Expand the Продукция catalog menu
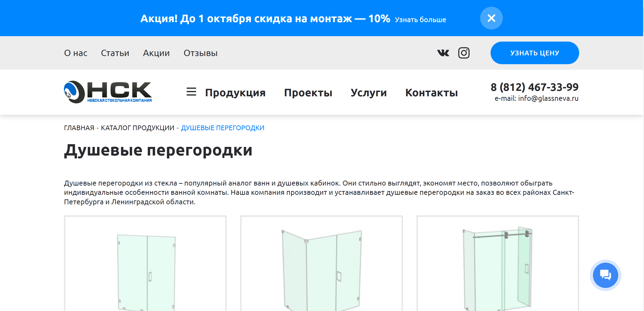This screenshot has height=311, width=644. (235, 92)
